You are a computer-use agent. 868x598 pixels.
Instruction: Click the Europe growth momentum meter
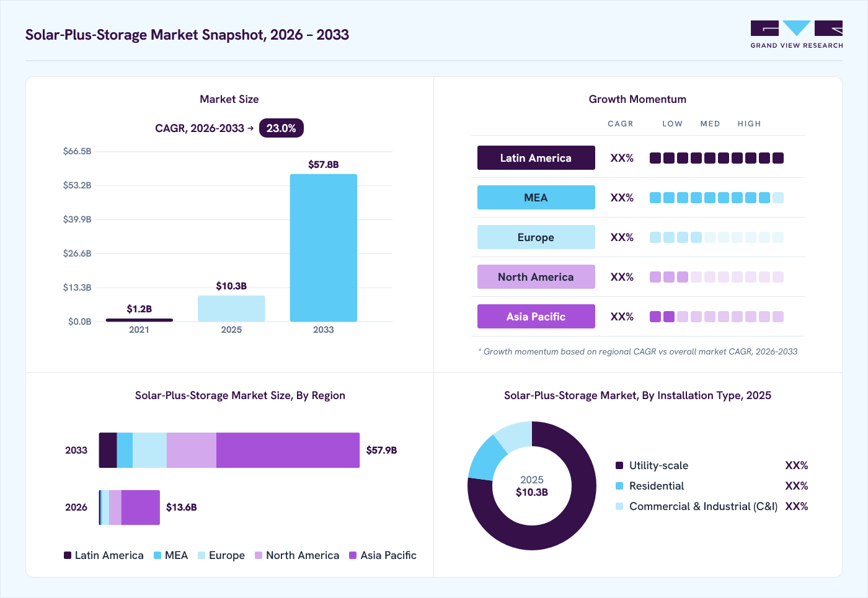[x=717, y=237]
